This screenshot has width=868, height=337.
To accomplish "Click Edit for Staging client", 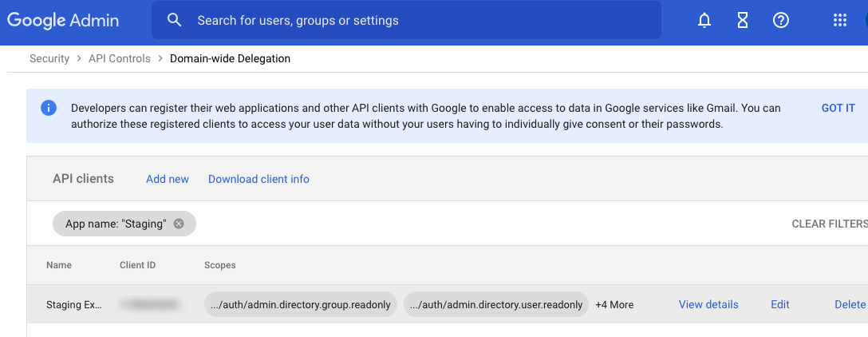I will [x=780, y=304].
